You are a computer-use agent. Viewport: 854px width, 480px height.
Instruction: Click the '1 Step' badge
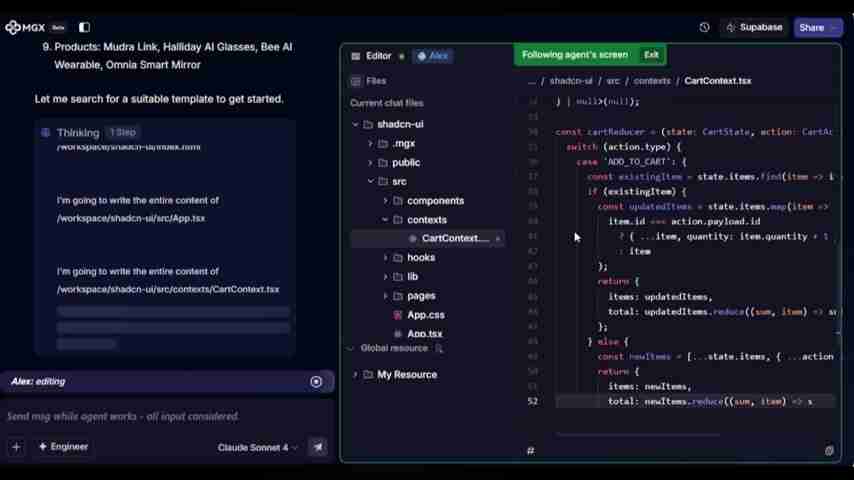click(123, 133)
